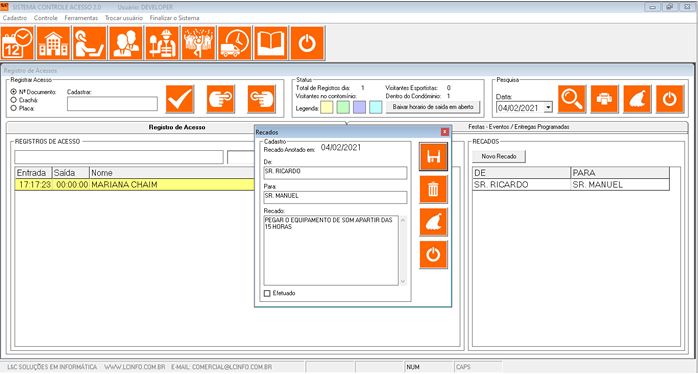Click the 17:17:23 entrada cell

(34, 185)
